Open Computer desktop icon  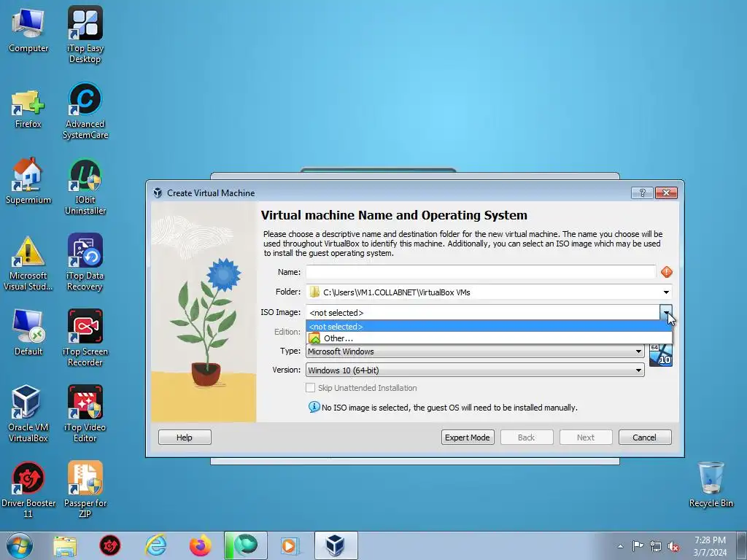pyautogui.click(x=28, y=29)
